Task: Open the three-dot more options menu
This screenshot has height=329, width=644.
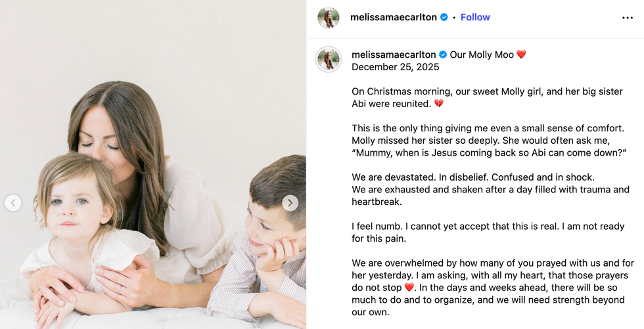Action: click(x=627, y=18)
